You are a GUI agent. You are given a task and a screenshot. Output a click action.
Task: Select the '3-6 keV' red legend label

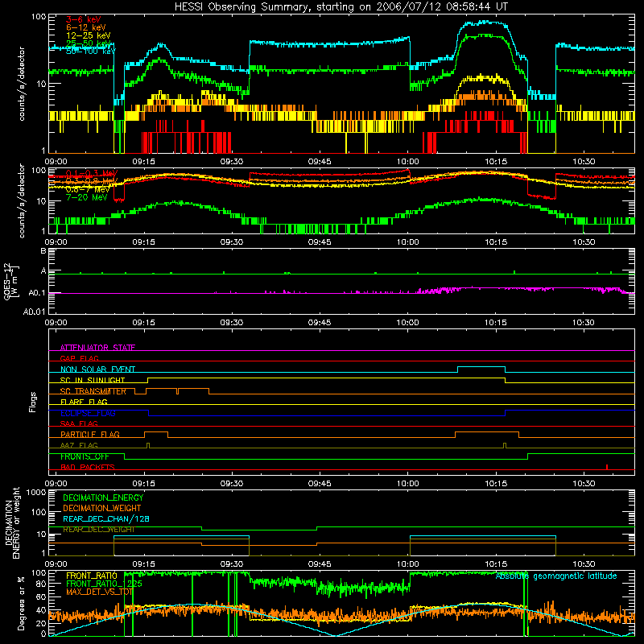tap(84, 19)
